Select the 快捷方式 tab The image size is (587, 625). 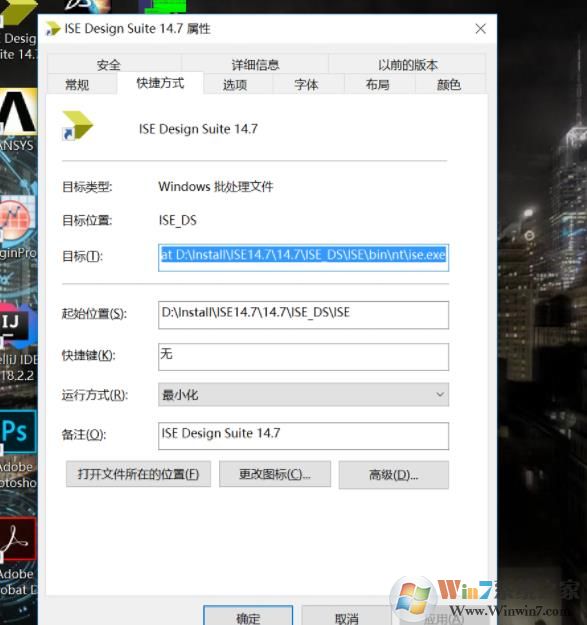pyautogui.click(x=160, y=83)
